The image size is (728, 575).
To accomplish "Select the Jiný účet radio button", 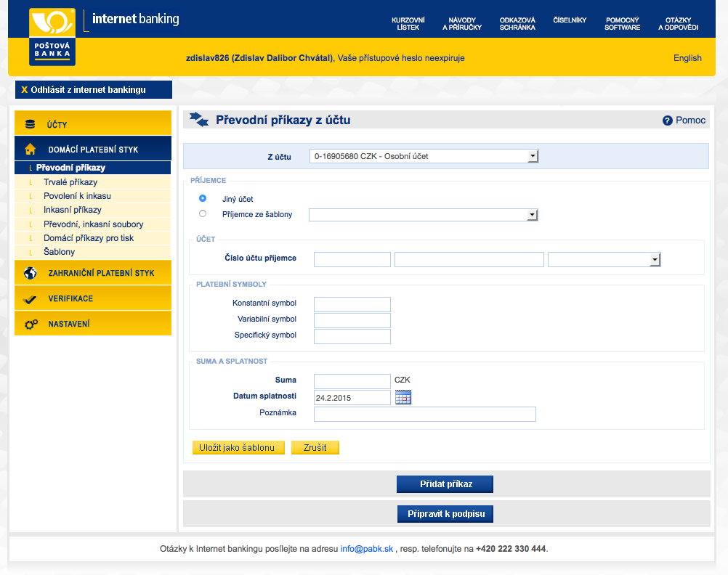I will point(203,198).
